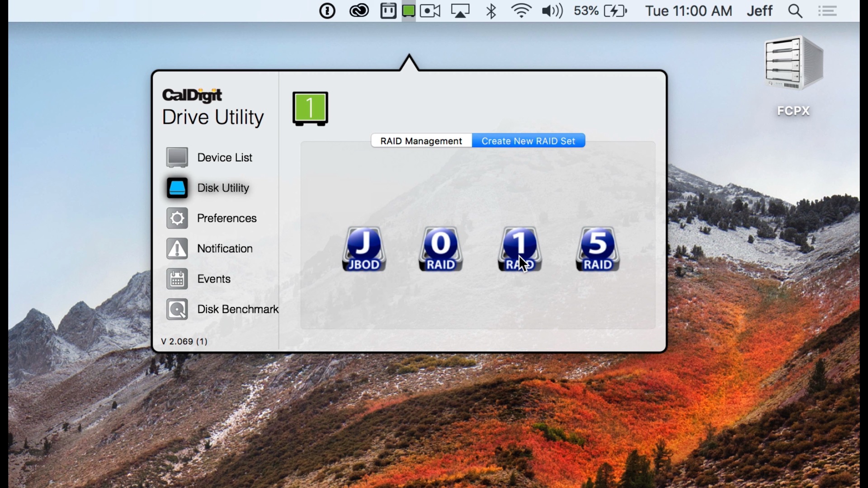Select the green device number 1 icon

coord(310,108)
